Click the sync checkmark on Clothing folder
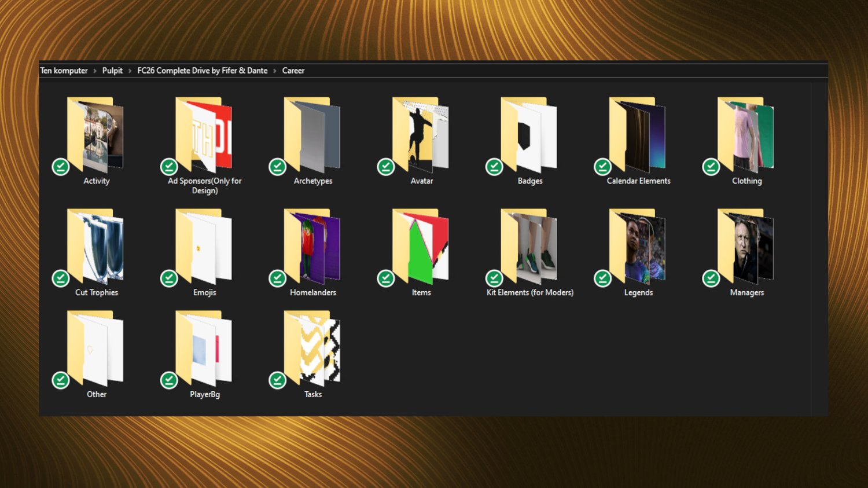 click(711, 167)
